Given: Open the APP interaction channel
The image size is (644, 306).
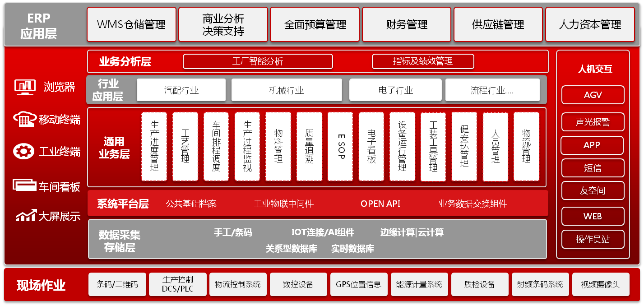Looking at the screenshot, I should click(x=593, y=145).
